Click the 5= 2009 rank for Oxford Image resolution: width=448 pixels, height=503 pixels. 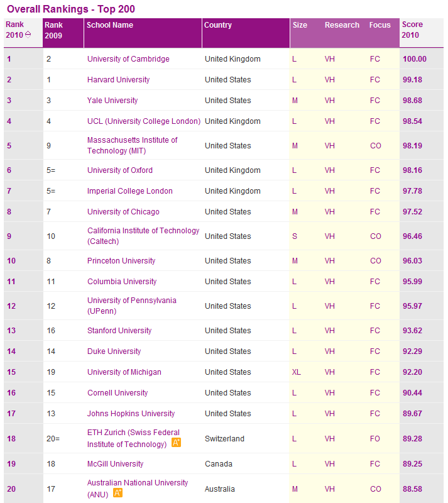click(x=51, y=170)
